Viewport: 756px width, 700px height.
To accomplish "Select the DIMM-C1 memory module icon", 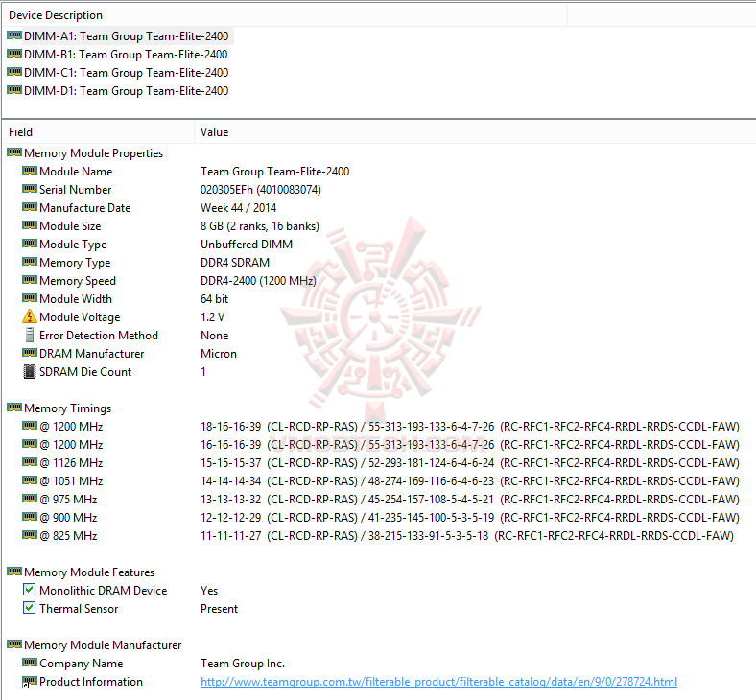I will (14, 72).
